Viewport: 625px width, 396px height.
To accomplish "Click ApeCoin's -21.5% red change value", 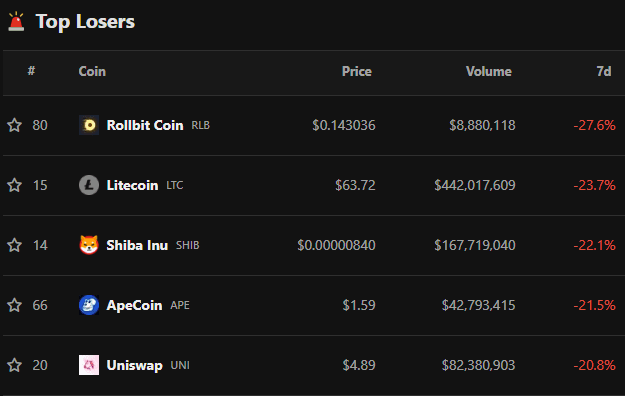I will [x=594, y=305].
